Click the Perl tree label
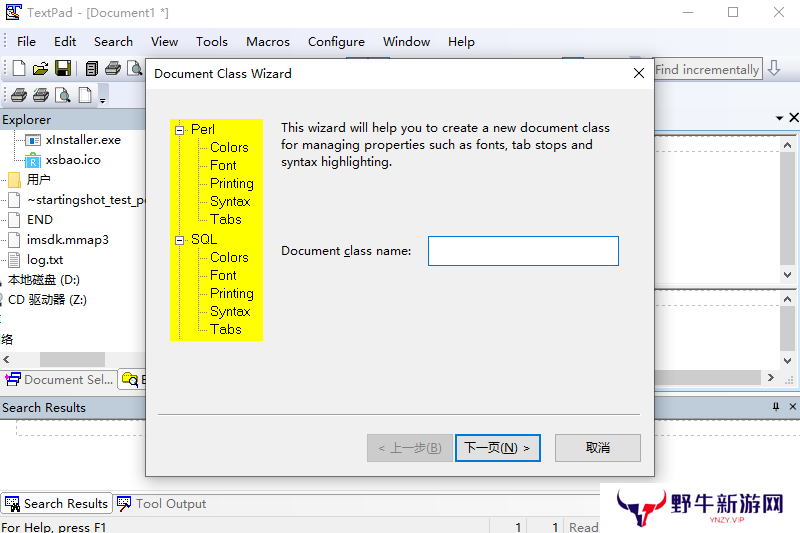Image resolution: width=800 pixels, height=533 pixels. (203, 130)
